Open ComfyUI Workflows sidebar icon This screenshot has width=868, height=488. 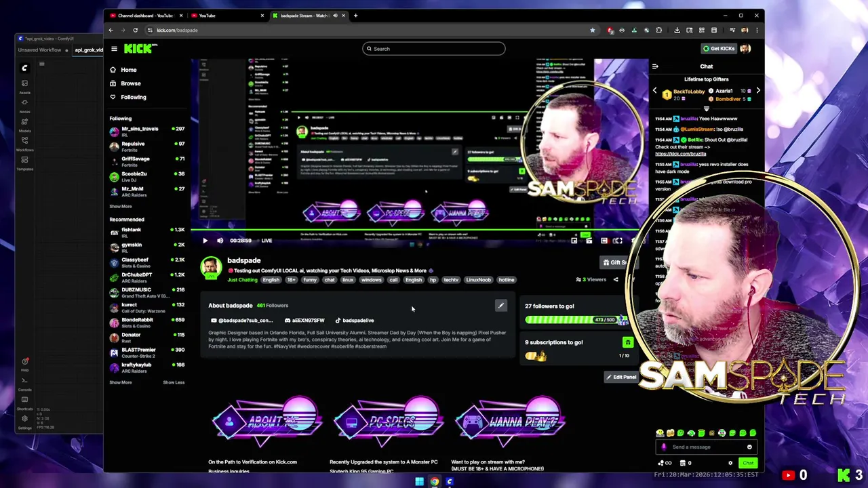click(x=24, y=144)
